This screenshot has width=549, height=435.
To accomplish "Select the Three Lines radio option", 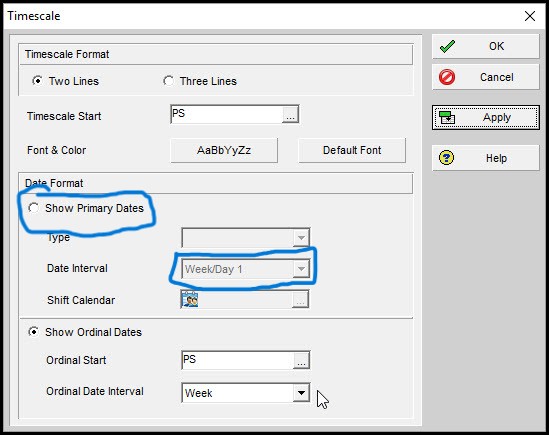I will 168,81.
